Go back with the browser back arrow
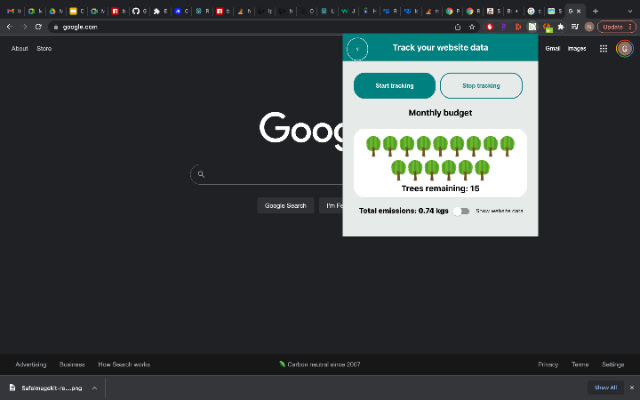 pos(9,27)
